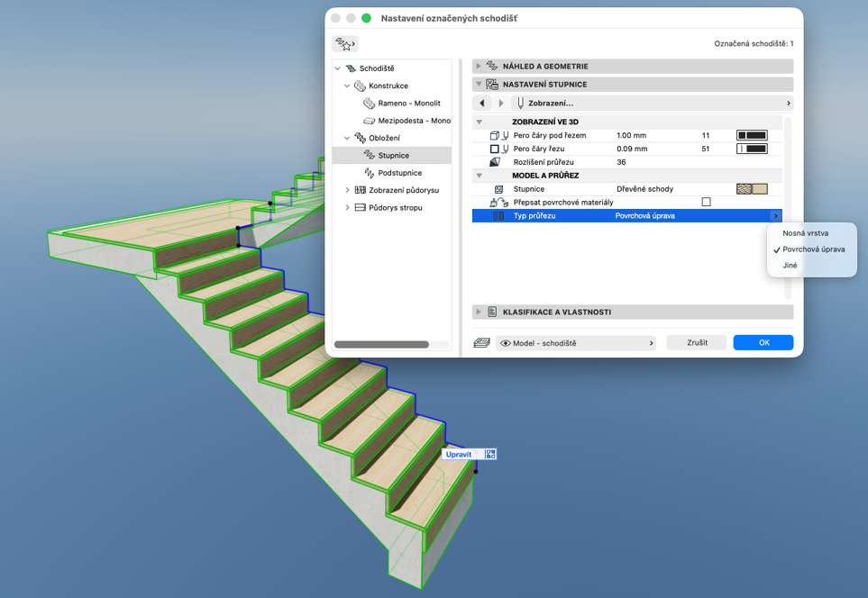Click the layer icon beside Model - schodiště
Screen dimensions: 868x598
click(482, 343)
